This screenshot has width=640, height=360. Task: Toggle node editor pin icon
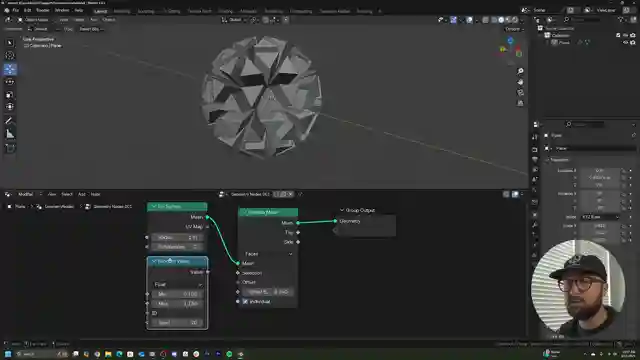pos(300,194)
